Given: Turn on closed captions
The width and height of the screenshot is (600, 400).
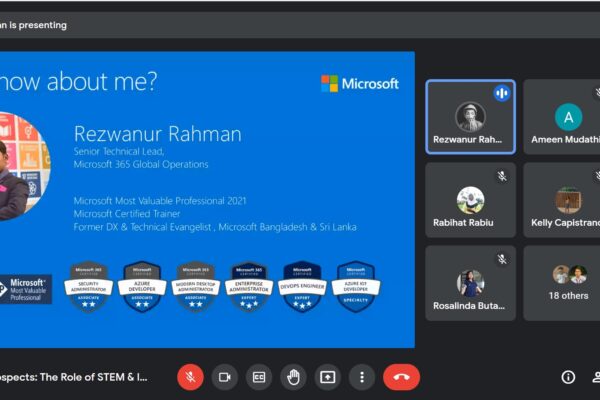Looking at the screenshot, I should point(259,377).
